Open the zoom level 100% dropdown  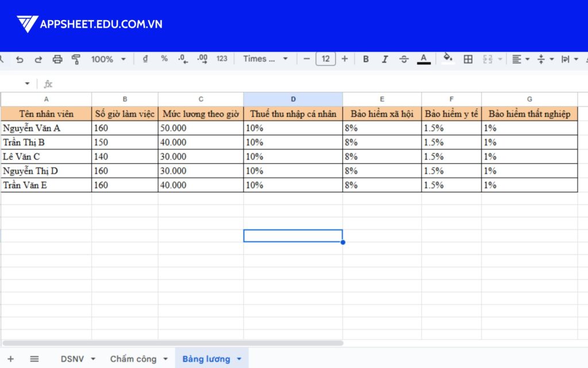[108, 59]
